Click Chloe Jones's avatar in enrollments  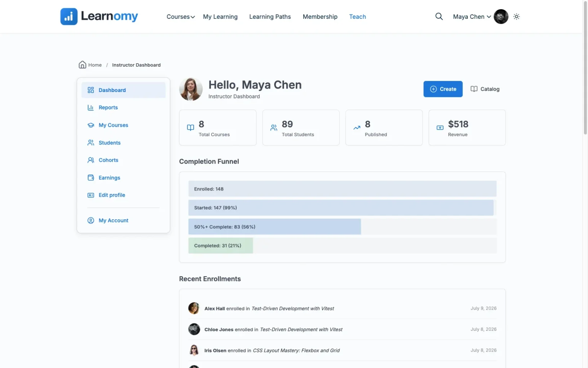pyautogui.click(x=194, y=329)
